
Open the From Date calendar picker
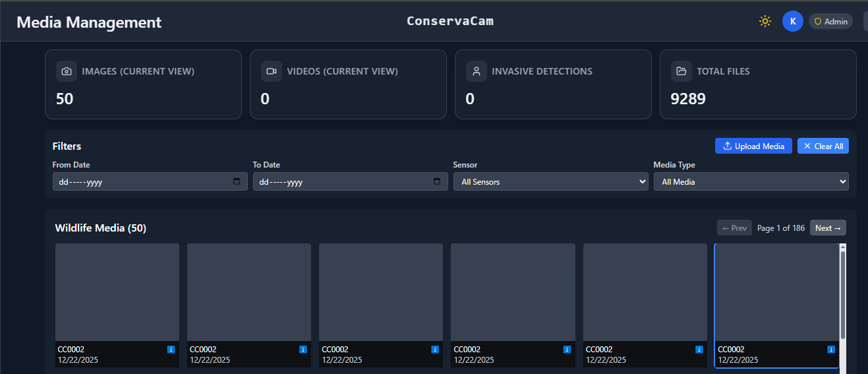(237, 181)
